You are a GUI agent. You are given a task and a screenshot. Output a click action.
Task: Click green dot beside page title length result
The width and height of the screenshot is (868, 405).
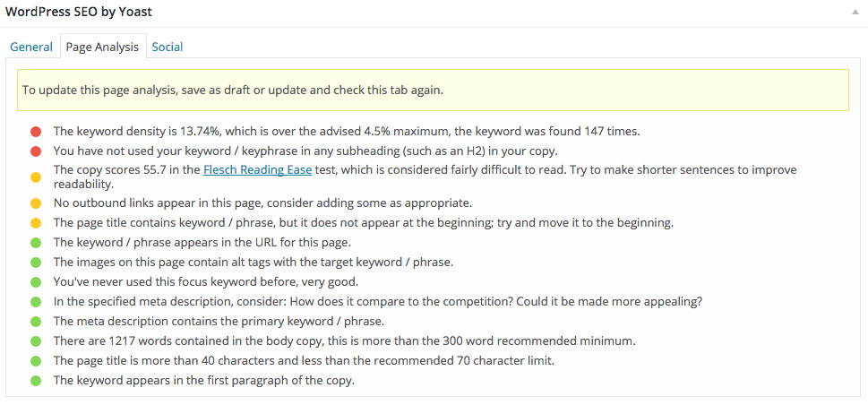point(36,361)
